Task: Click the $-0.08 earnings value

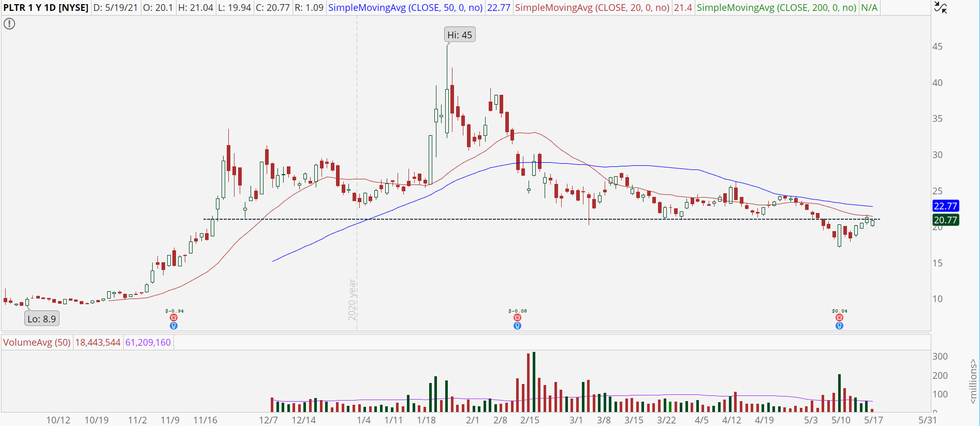Action: pyautogui.click(x=518, y=311)
